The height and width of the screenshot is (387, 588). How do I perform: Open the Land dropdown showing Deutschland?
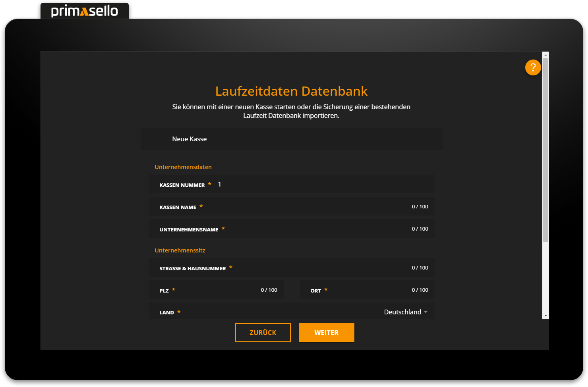(405, 312)
